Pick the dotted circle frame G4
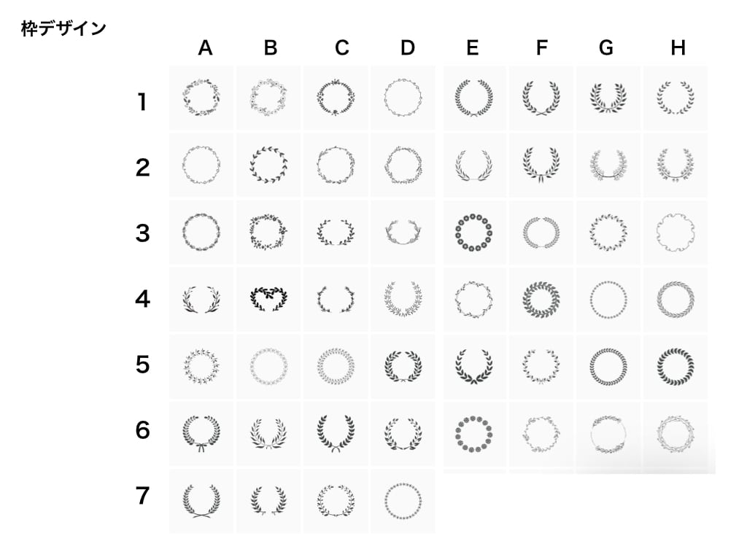Screen dimensions: 747x560 [608, 299]
